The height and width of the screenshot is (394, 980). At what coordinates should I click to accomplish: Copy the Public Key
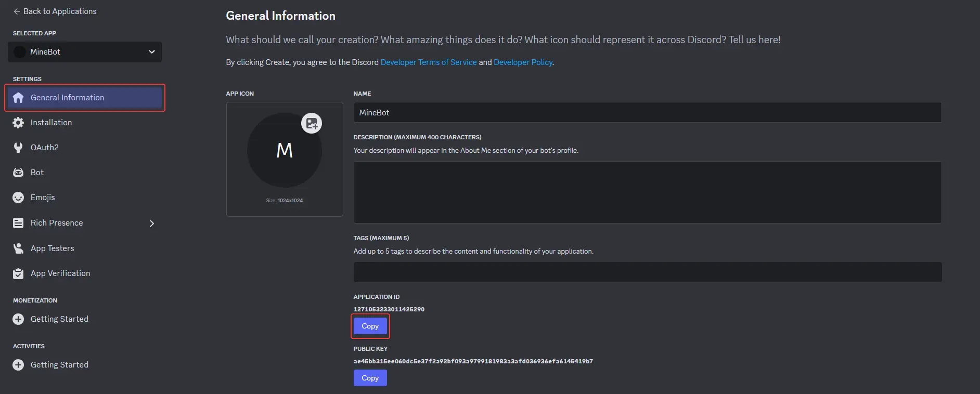pyautogui.click(x=370, y=378)
